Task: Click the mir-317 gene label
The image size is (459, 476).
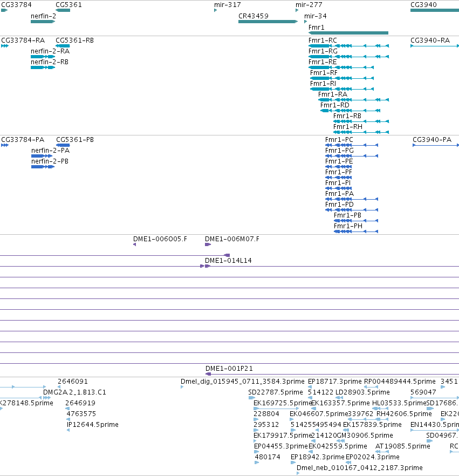Action: [228, 5]
